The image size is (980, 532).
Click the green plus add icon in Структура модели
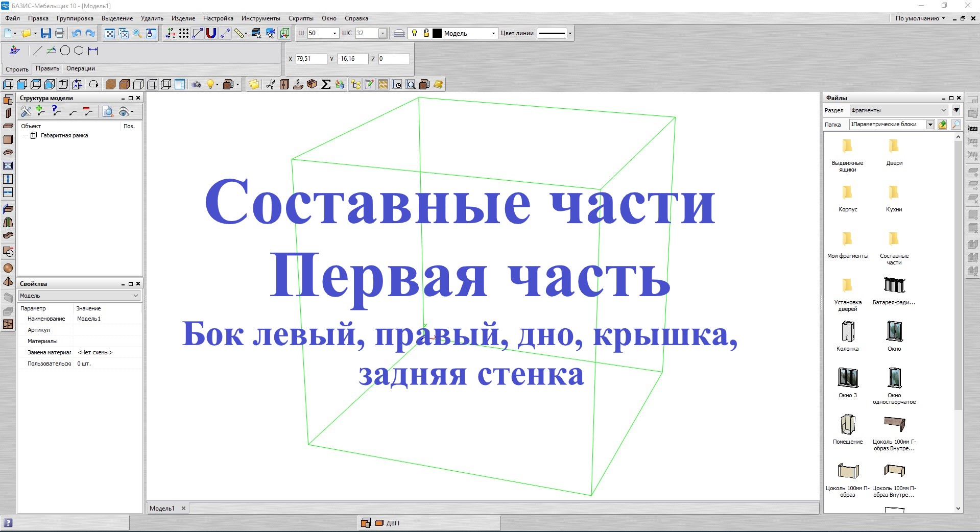pos(39,111)
